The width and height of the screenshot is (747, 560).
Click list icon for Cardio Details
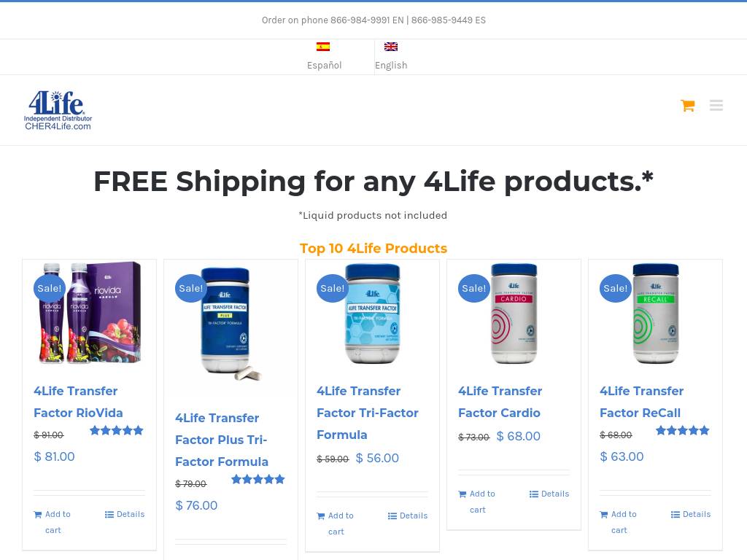(x=534, y=494)
